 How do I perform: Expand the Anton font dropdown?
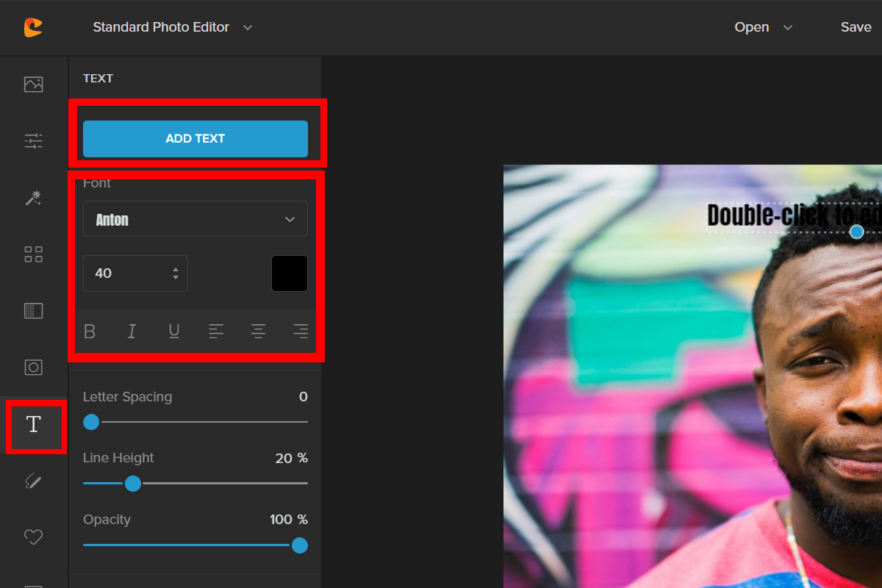196,219
